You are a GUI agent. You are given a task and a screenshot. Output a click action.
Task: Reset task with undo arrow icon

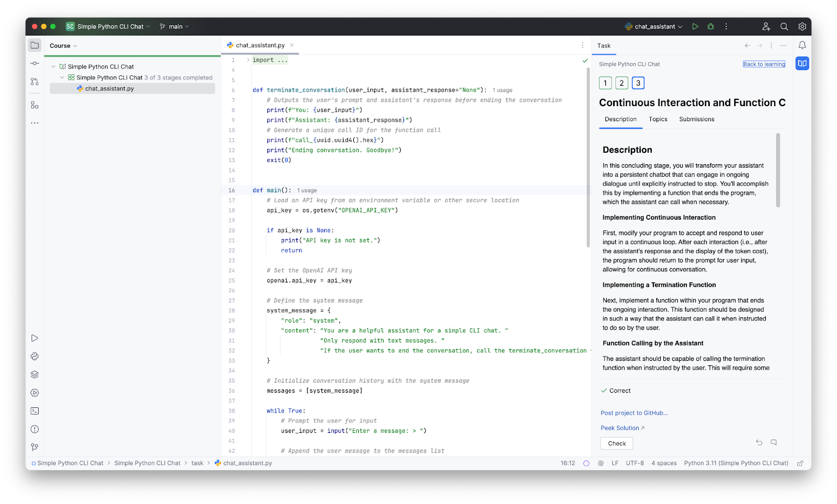click(x=759, y=442)
